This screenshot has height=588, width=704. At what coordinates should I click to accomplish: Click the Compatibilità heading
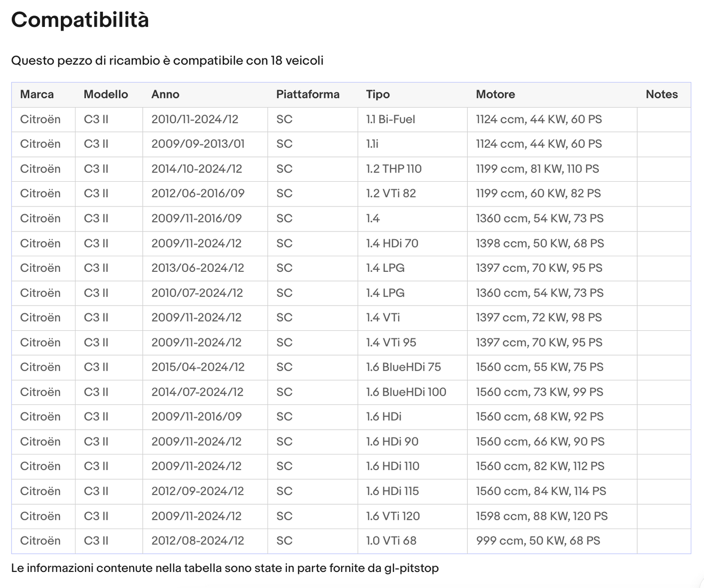tap(80, 20)
